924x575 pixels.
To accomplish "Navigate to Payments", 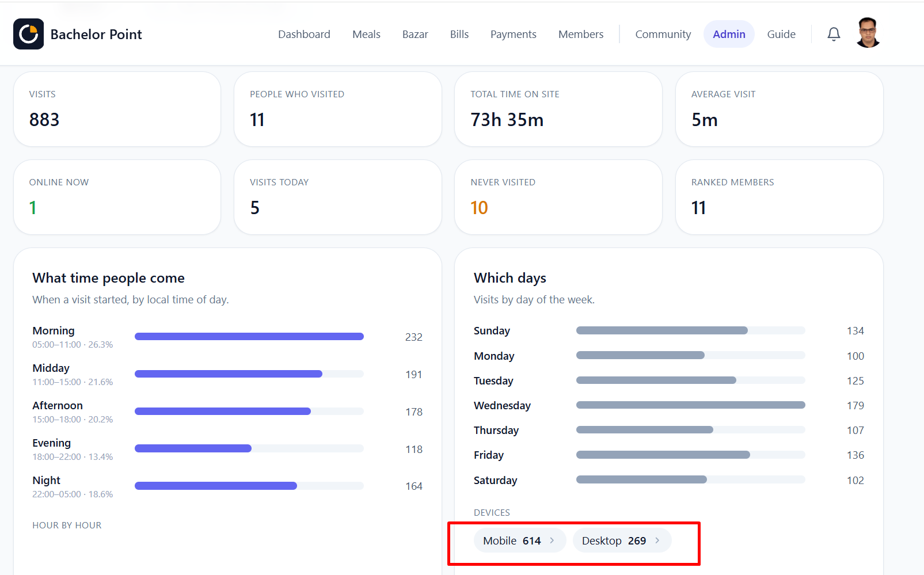I will click(x=514, y=34).
